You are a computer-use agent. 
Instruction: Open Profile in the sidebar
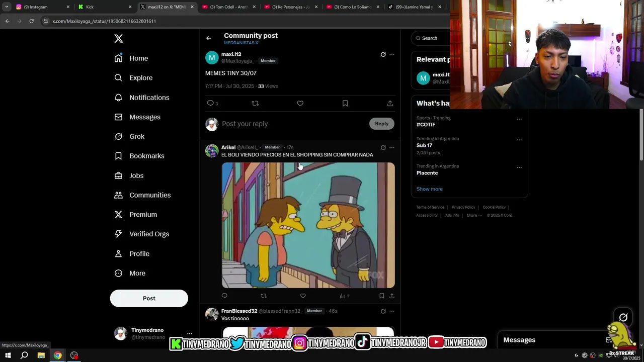pos(132,254)
